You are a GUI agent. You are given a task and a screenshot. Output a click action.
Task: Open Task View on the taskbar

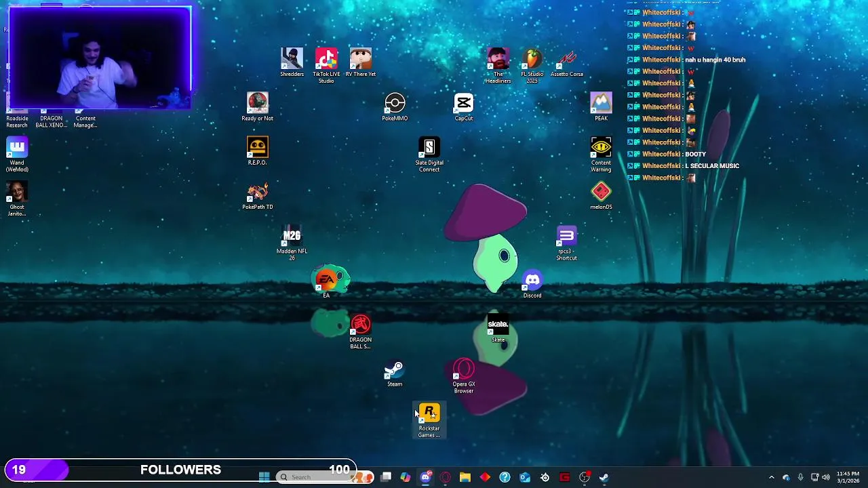(x=386, y=477)
